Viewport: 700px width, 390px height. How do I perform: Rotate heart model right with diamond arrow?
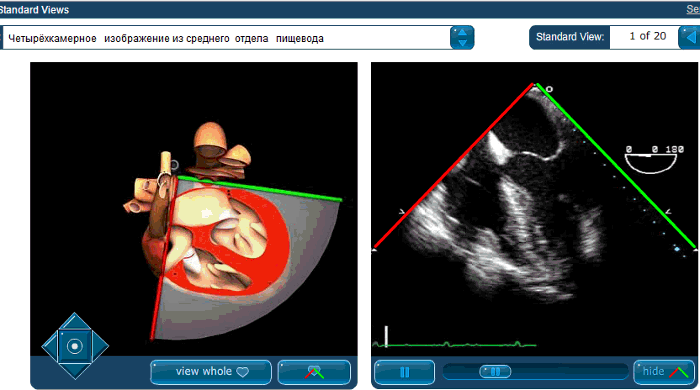click(x=100, y=346)
